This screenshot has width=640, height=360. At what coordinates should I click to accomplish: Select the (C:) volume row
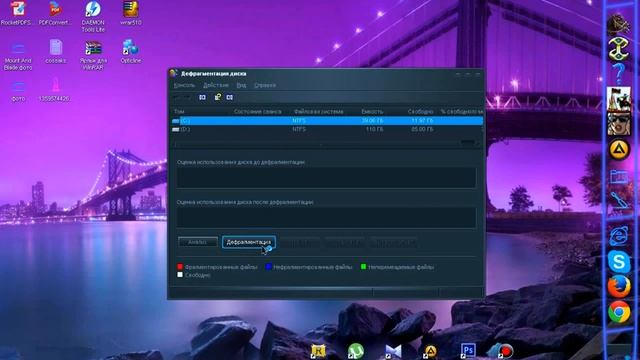coord(327,120)
